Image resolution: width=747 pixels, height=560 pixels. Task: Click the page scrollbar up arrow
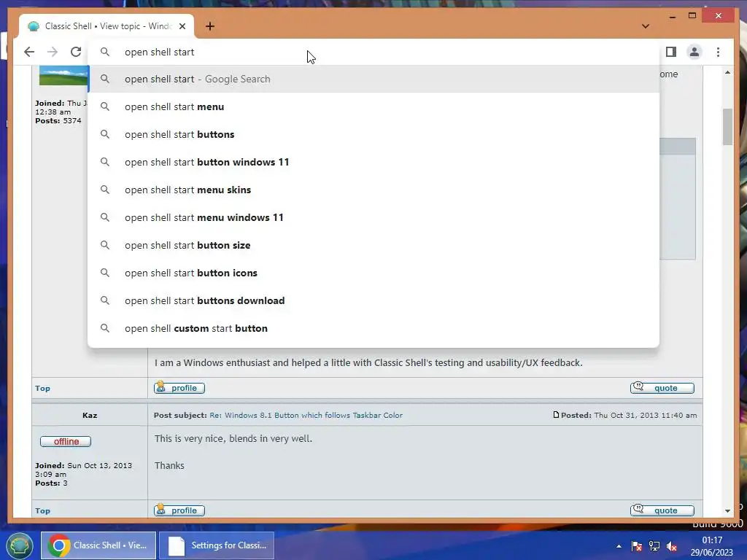(727, 72)
